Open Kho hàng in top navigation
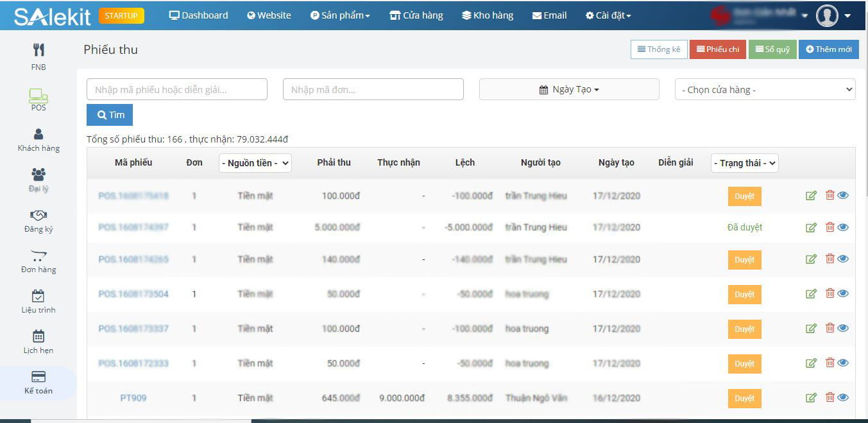The image size is (868, 423). point(488,15)
